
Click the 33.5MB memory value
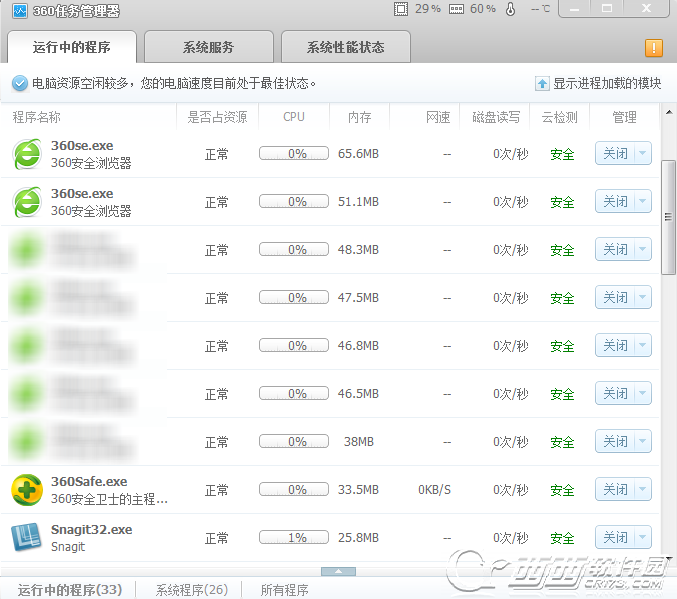[358, 490]
